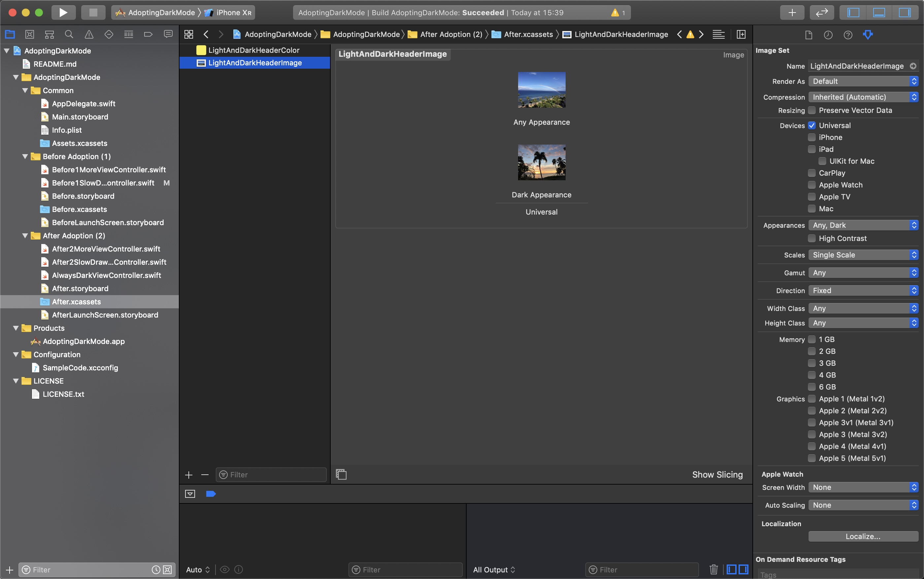924x579 pixels.
Task: Add a new asset with plus button
Action: point(189,475)
